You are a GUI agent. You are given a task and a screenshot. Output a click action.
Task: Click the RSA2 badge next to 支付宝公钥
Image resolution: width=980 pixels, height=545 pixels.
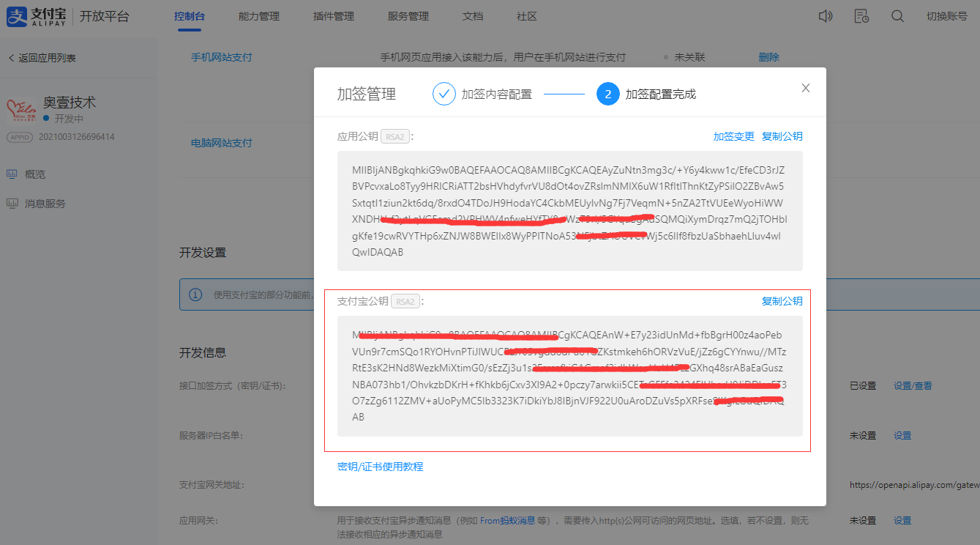coord(405,301)
